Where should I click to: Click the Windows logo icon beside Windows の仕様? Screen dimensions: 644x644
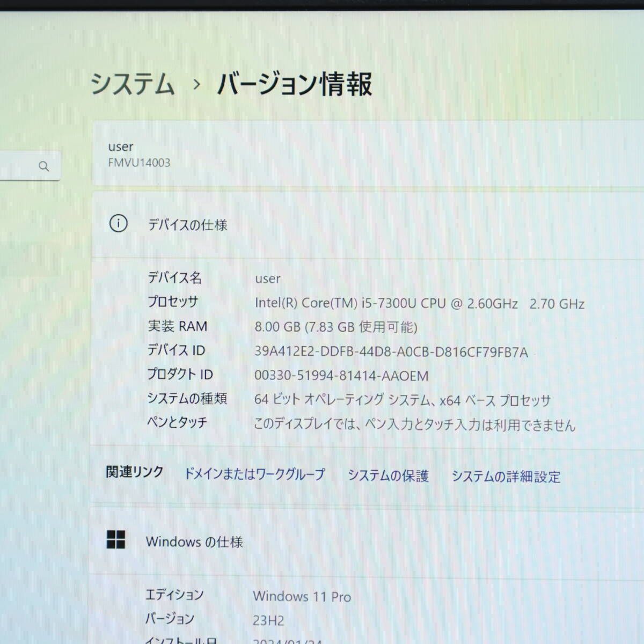tap(116, 540)
